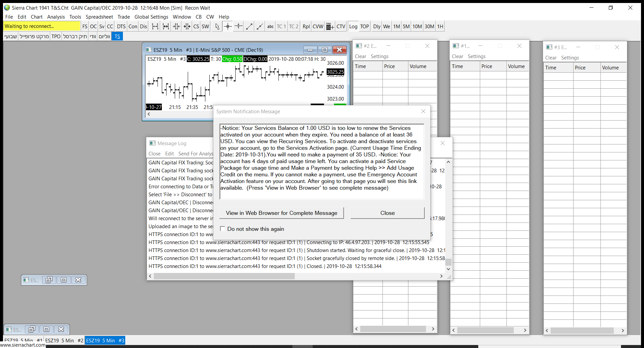
Task: Switch chart to 5M timeframe
Action: click(406, 27)
